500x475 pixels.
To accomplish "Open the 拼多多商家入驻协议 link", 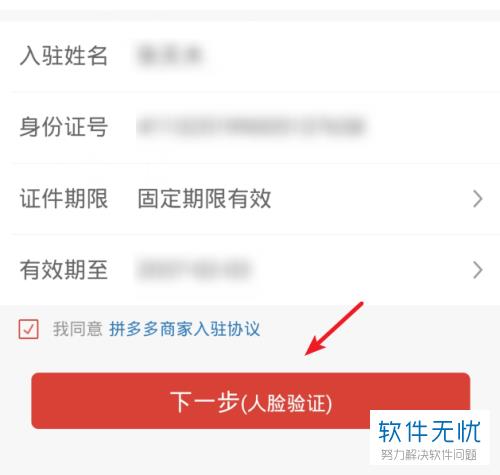I will coord(184,329).
